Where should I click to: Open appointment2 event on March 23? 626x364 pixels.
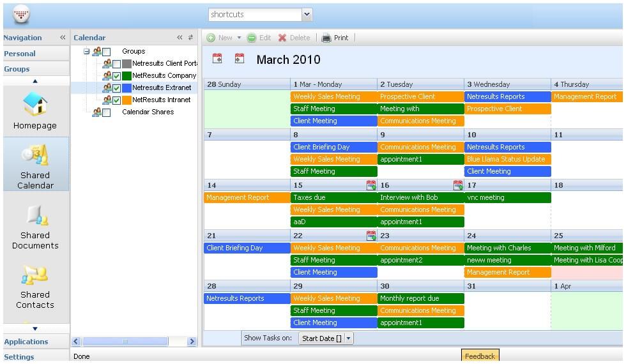click(421, 261)
